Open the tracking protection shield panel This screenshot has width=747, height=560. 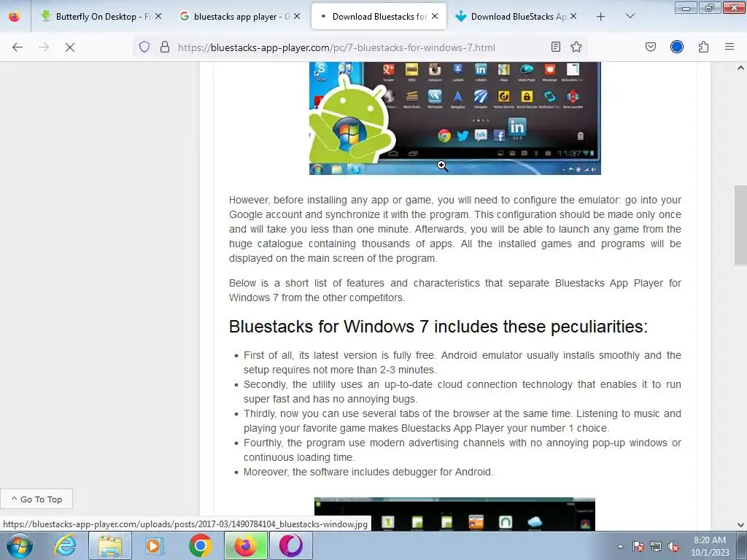(144, 47)
